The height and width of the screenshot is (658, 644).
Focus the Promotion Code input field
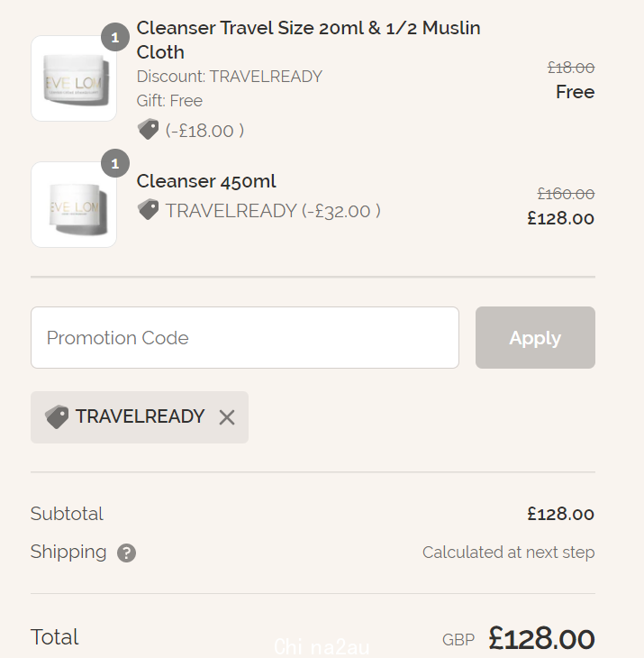point(245,338)
